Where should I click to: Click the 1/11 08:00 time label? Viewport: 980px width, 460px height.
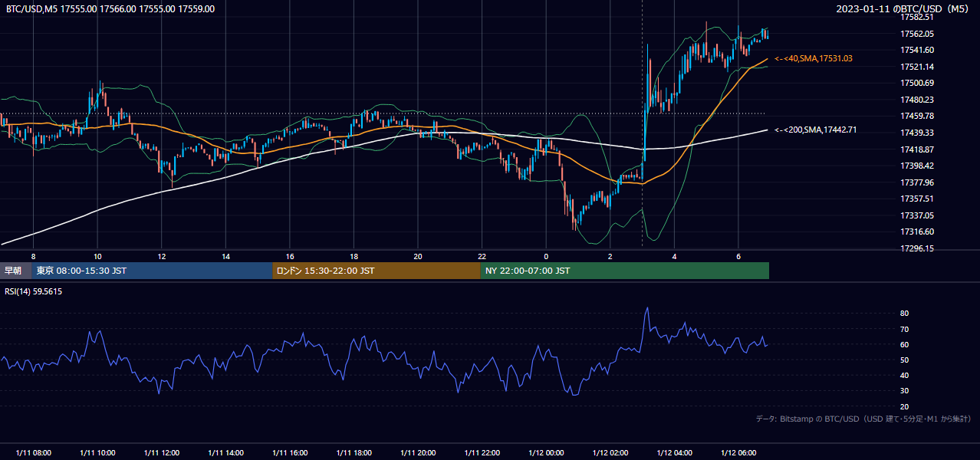click(x=33, y=453)
